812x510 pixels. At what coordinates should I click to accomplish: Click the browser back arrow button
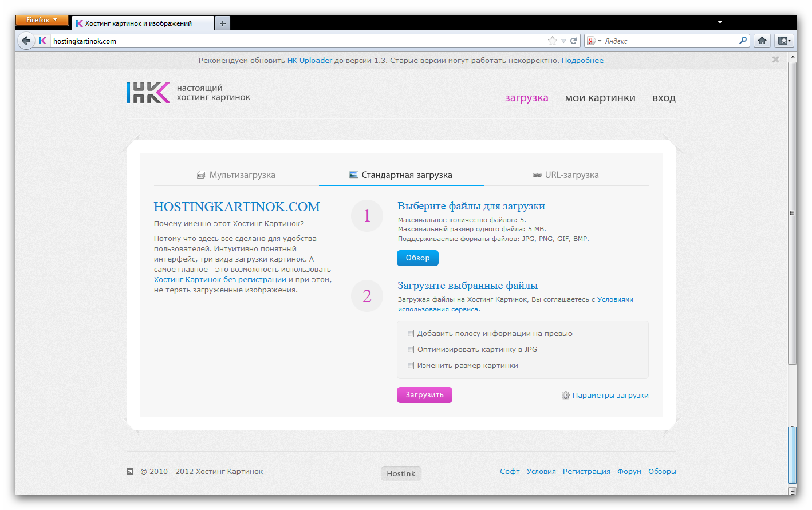[26, 41]
